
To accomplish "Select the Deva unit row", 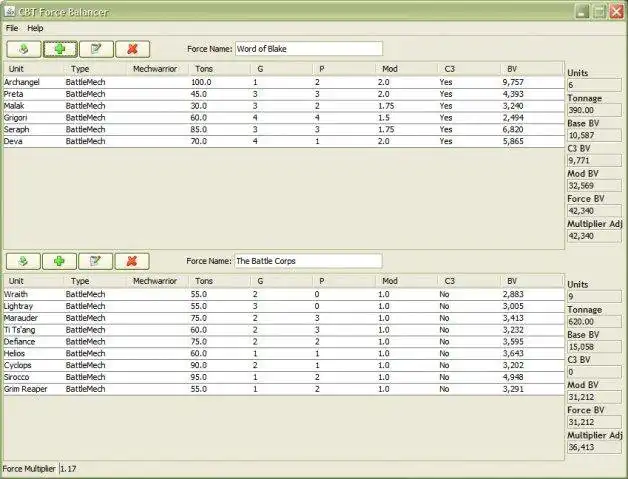I will [284, 141].
